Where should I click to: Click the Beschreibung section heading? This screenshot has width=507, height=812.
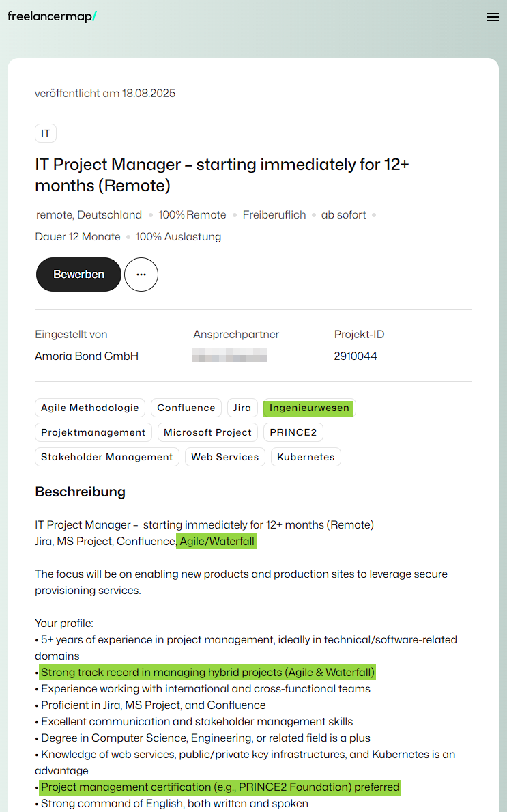[x=80, y=492]
